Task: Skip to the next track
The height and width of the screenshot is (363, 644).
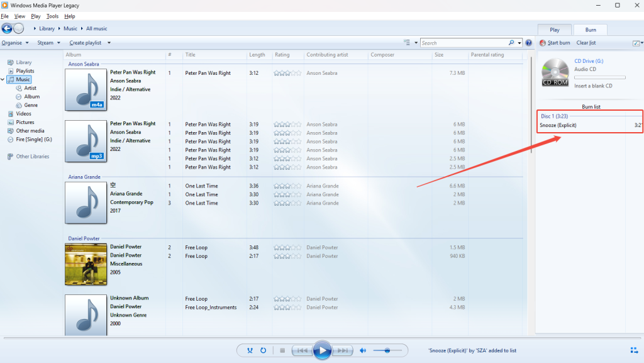Action: pyautogui.click(x=343, y=350)
